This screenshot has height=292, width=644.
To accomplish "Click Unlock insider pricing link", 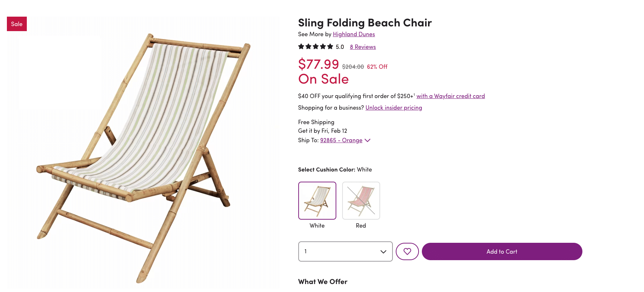I will coord(394,108).
